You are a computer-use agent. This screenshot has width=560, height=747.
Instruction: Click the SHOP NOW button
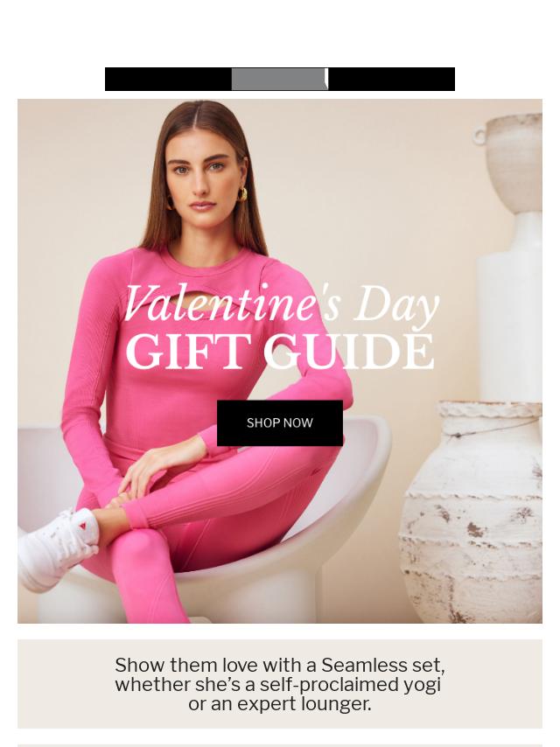tap(280, 423)
